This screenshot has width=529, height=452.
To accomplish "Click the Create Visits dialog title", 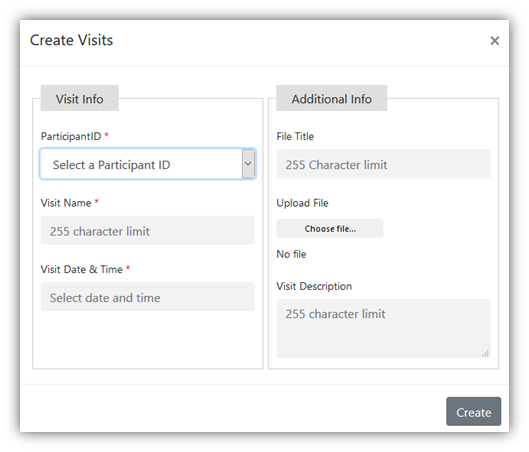I will tap(72, 40).
